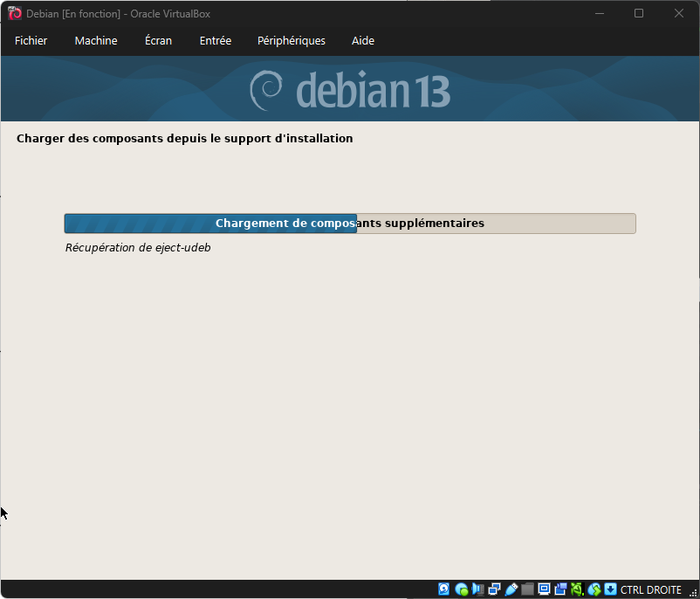Click the VirtualBox icon in the title bar

point(15,14)
